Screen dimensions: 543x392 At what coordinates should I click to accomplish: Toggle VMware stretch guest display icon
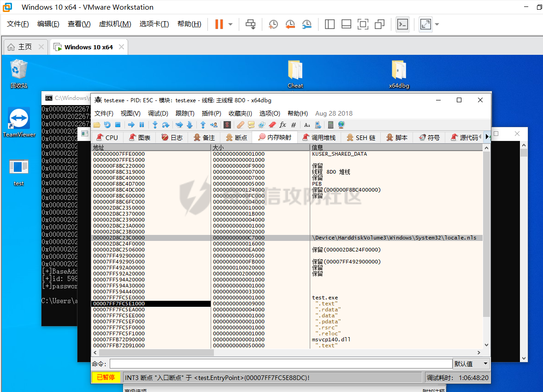pos(425,24)
